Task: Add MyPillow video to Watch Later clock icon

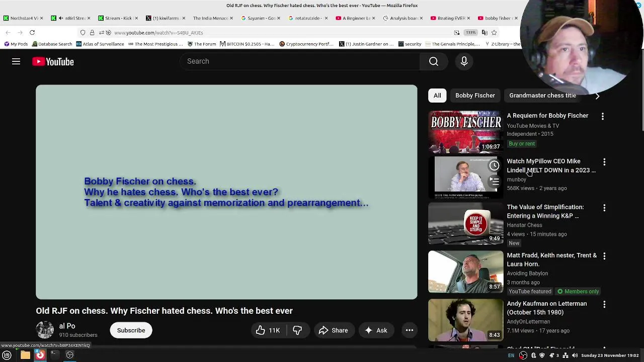Action: coord(494,165)
